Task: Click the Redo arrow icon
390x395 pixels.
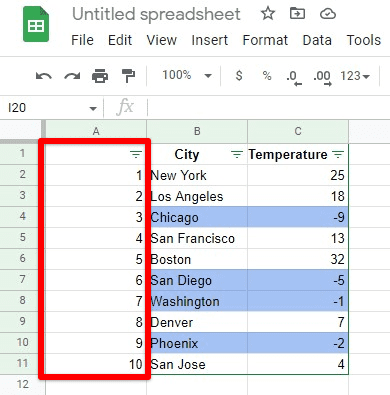Action: [72, 76]
